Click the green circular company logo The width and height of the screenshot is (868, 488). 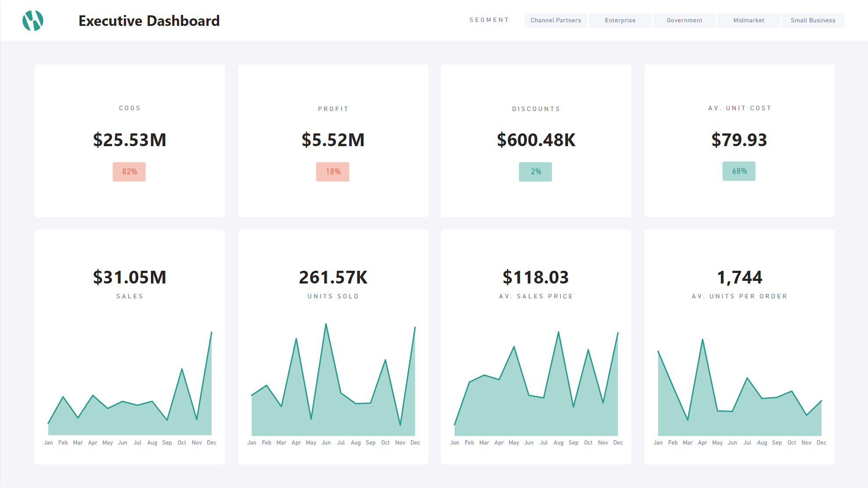[x=33, y=21]
